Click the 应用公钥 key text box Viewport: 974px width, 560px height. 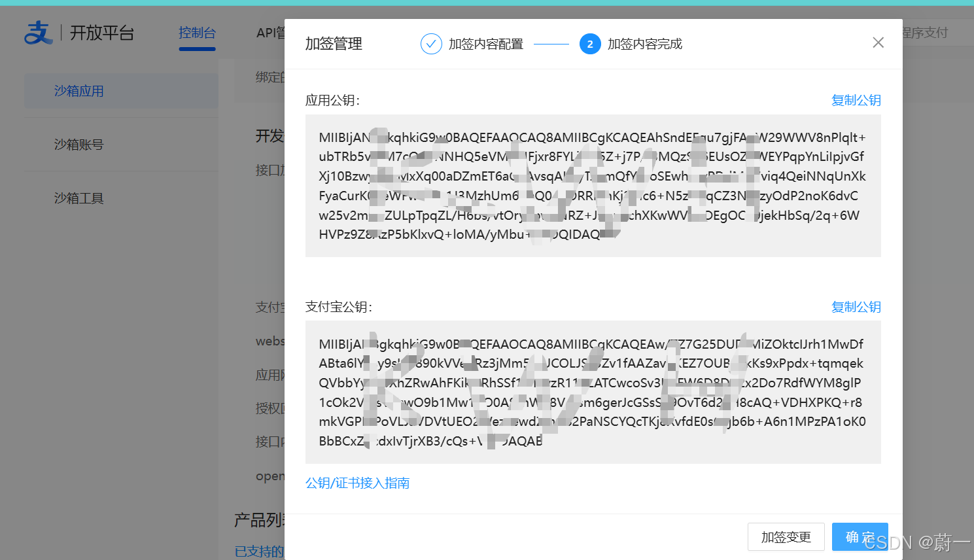[593, 186]
